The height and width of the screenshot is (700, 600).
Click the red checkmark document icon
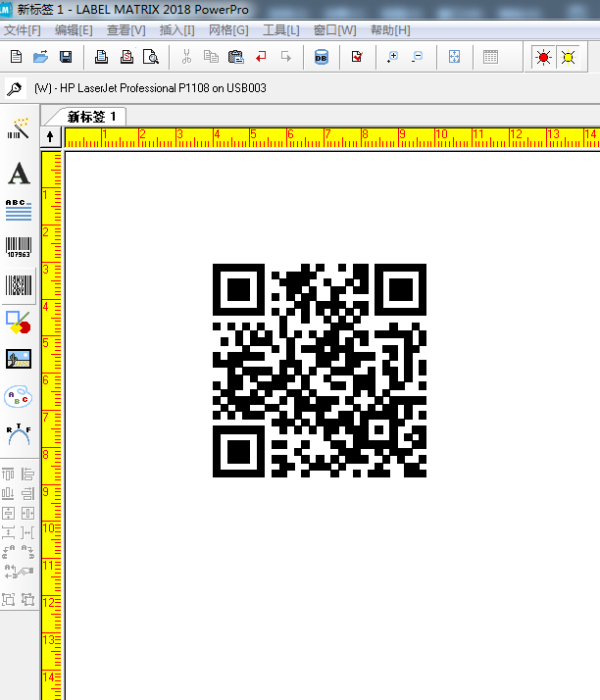tap(357, 57)
